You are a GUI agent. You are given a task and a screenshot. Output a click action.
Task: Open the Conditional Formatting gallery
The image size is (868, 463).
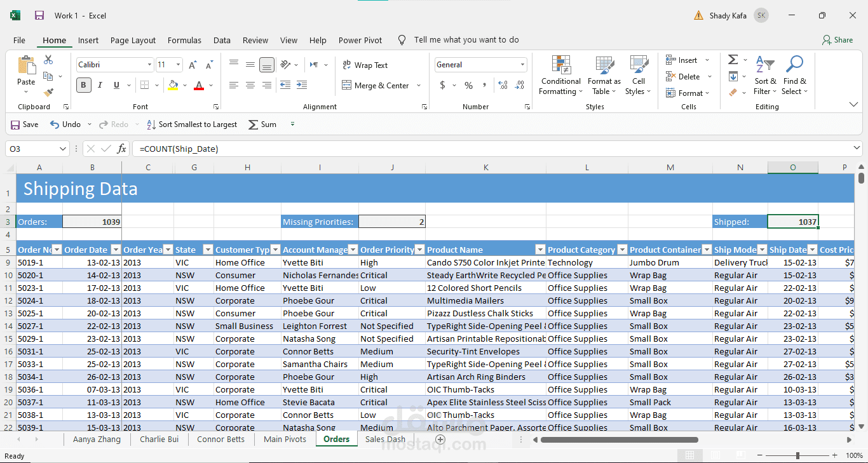click(560, 75)
